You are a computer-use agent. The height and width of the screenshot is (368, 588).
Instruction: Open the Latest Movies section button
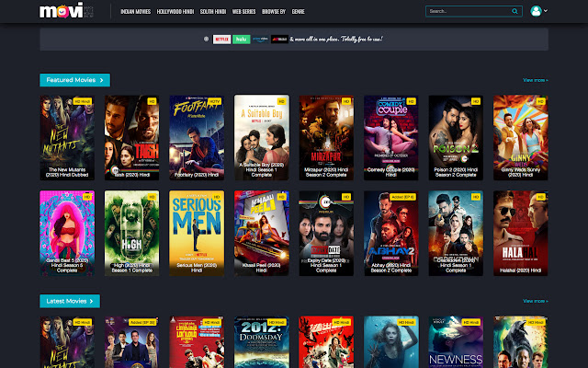point(70,301)
